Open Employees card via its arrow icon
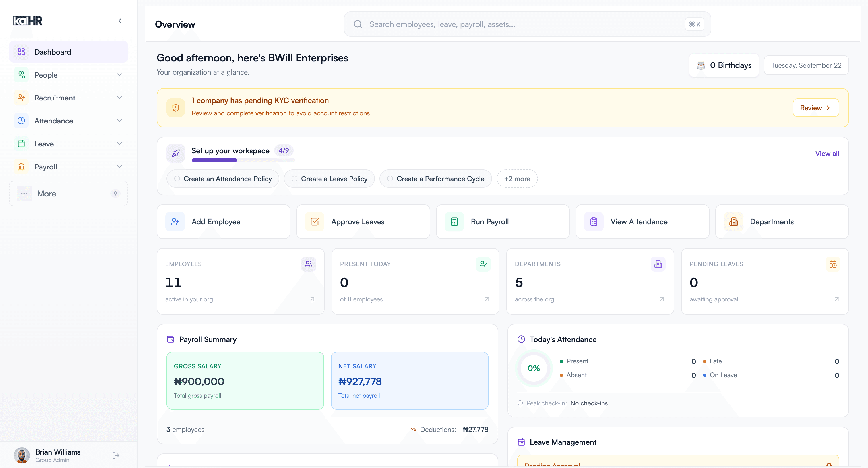The height and width of the screenshot is (468, 868). coord(312,299)
